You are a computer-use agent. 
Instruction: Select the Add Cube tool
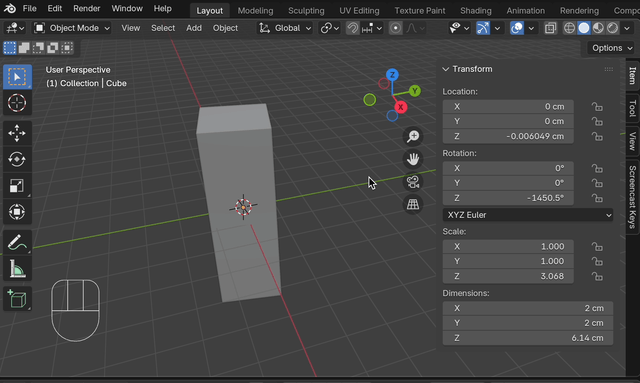click(x=17, y=299)
